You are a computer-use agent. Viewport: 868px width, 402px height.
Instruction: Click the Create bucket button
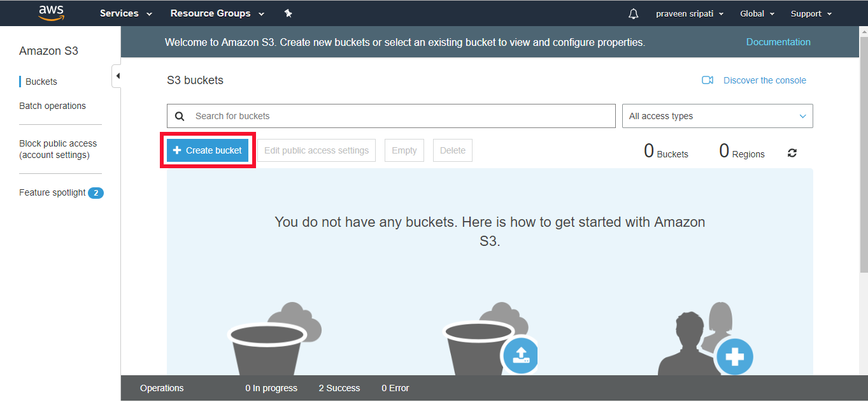pyautogui.click(x=208, y=150)
